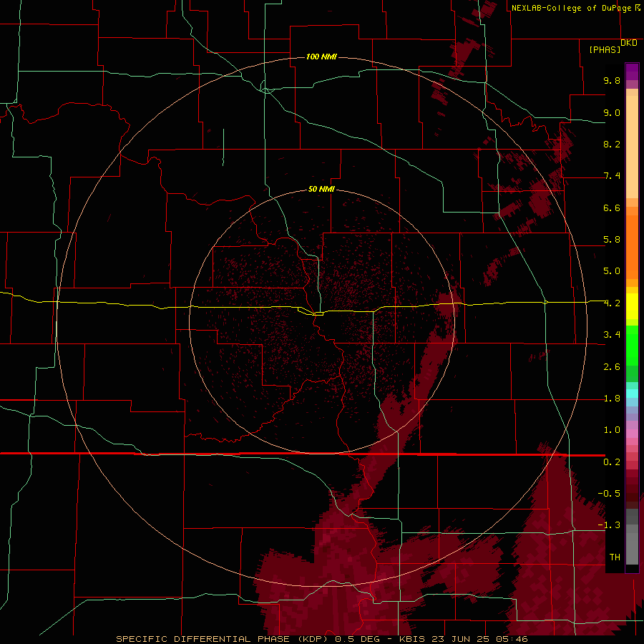The width and height of the screenshot is (644, 644).
Task: Click the pink segment of the color bar
Action: 632,434
